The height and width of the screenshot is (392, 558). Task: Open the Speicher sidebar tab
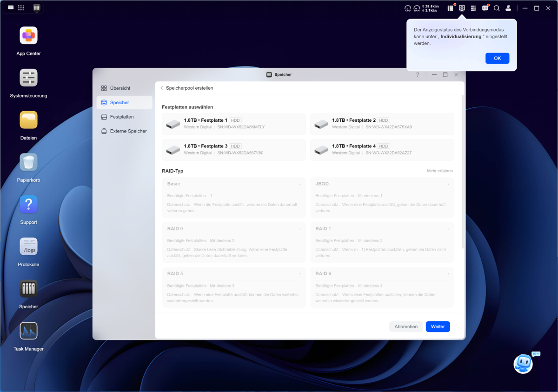pos(124,102)
